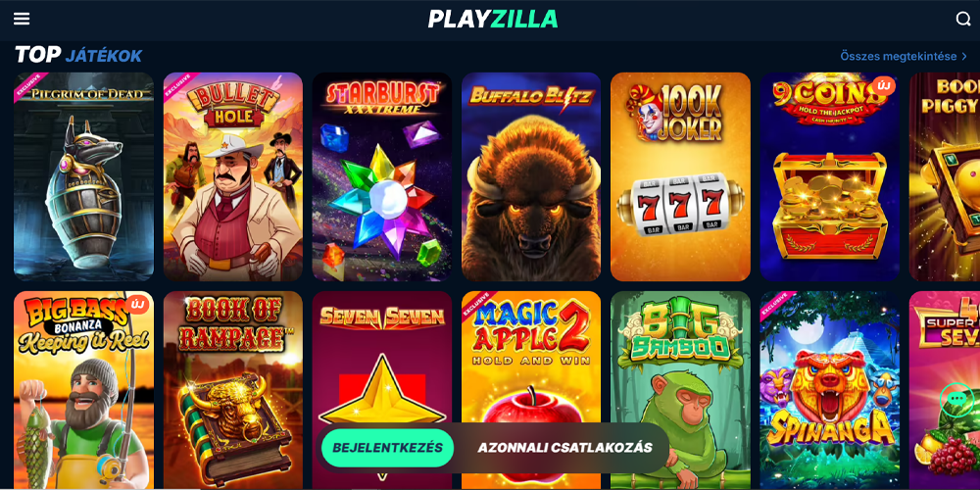Open the live chat bubble icon

(956, 399)
